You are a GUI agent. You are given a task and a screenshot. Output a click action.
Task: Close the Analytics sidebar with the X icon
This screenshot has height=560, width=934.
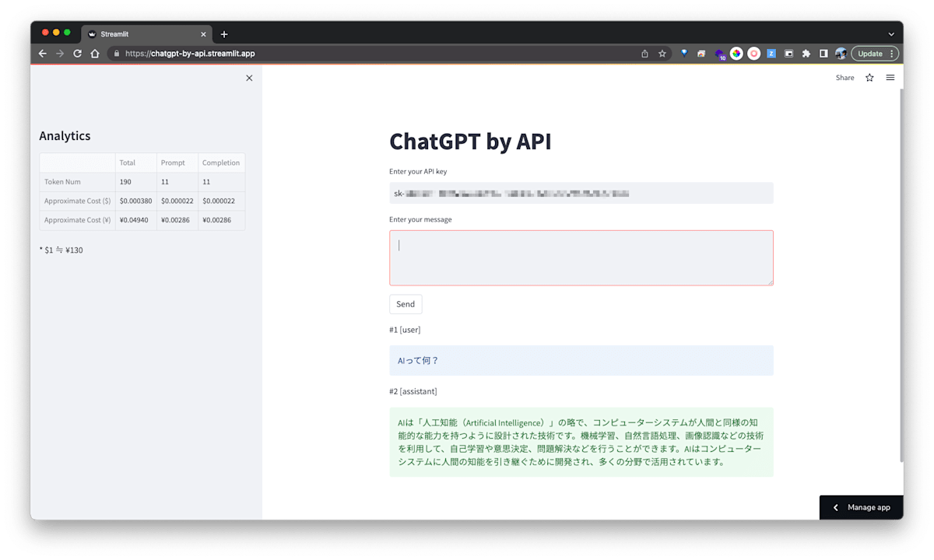tap(249, 78)
